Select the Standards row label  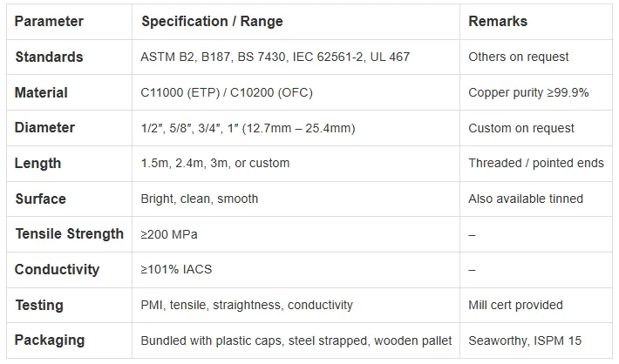click(x=49, y=57)
